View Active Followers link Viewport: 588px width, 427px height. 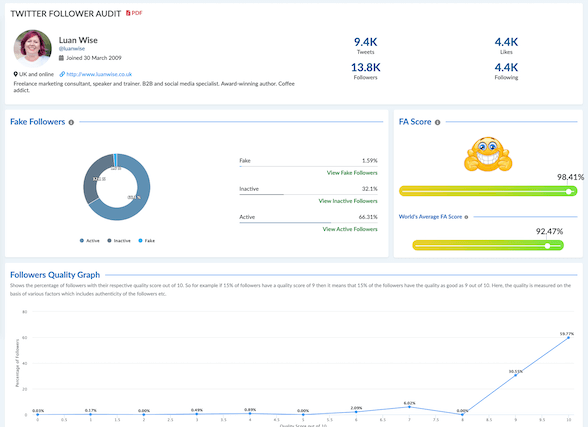350,229
